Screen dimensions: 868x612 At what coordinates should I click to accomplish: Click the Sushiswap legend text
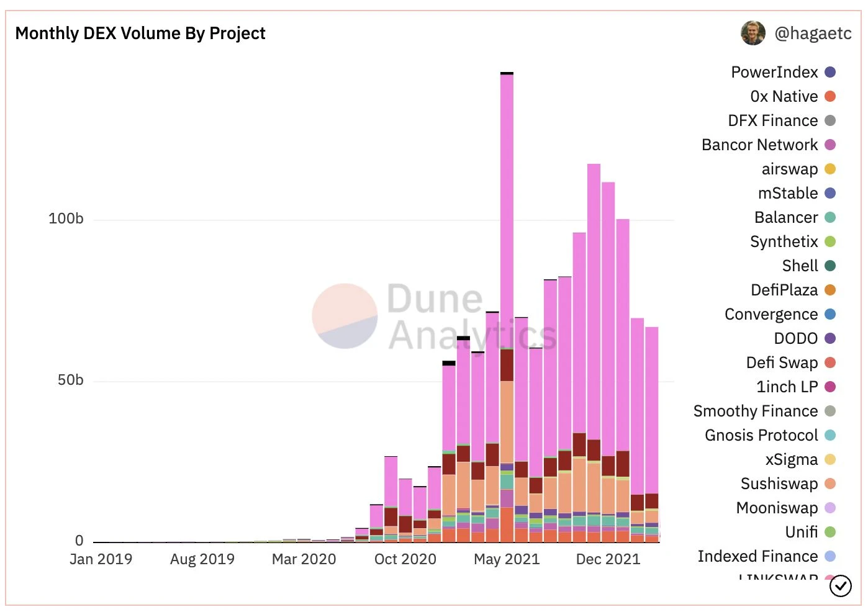tap(779, 484)
